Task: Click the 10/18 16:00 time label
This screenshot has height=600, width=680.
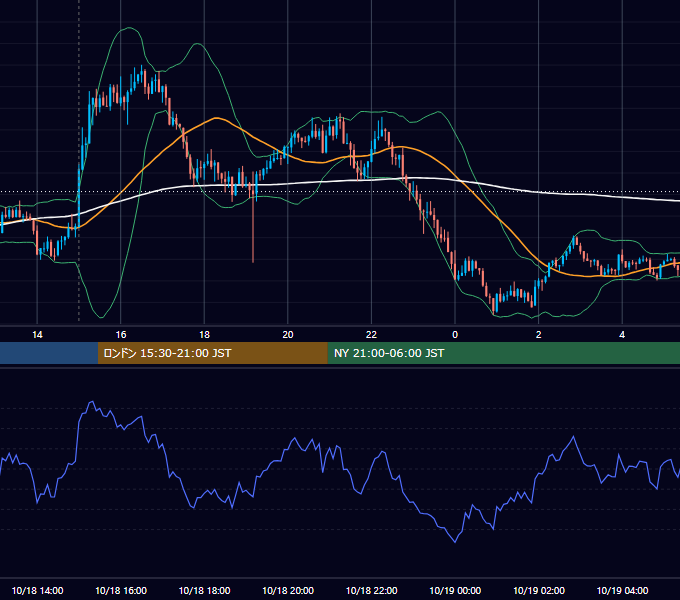Action: click(x=121, y=590)
